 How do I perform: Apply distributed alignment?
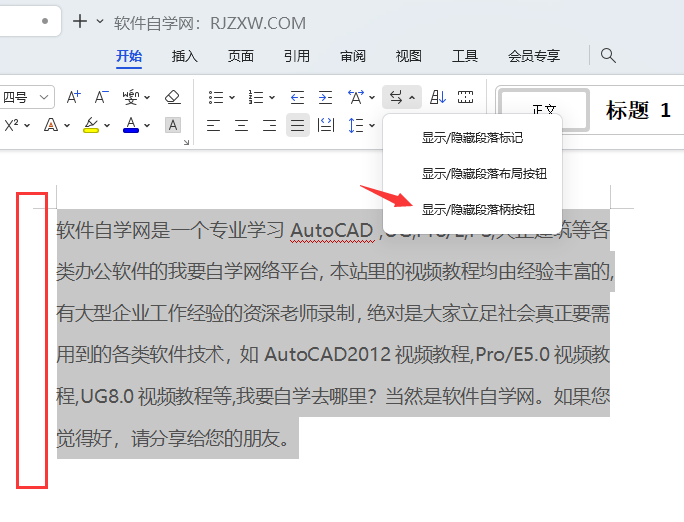point(326,125)
